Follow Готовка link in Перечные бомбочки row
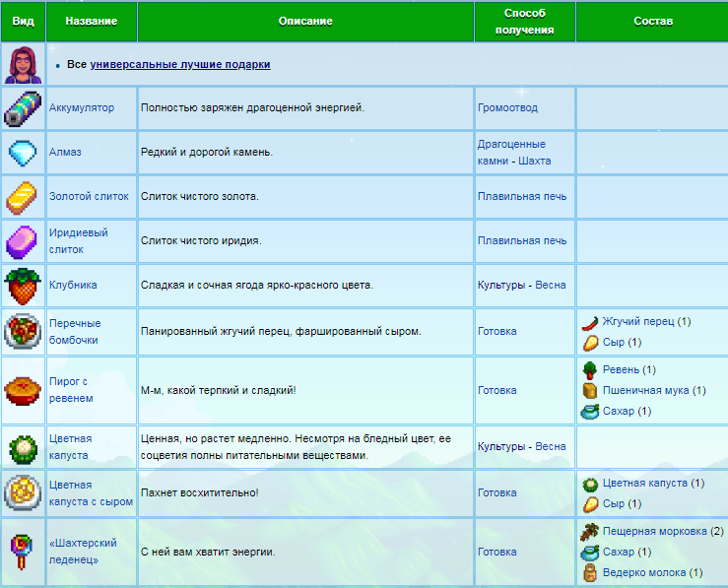728x588 pixels. tap(496, 331)
